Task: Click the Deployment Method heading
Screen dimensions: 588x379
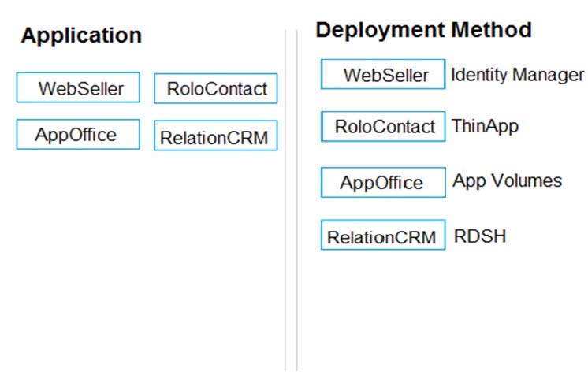Action: (423, 31)
